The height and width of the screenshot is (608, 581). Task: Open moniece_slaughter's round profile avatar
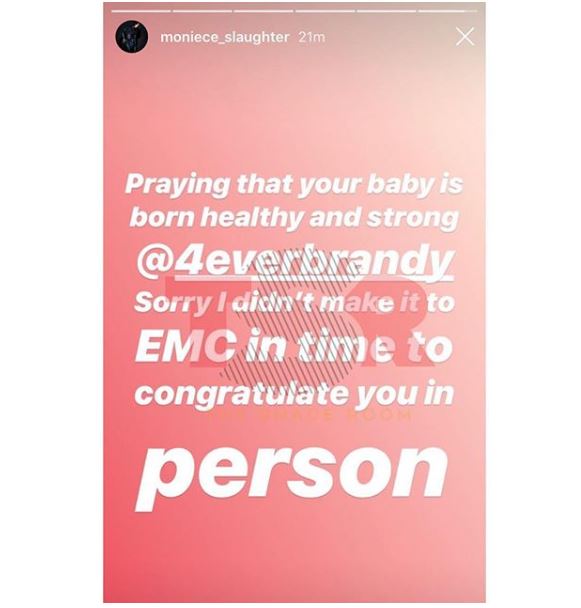pos(131,36)
